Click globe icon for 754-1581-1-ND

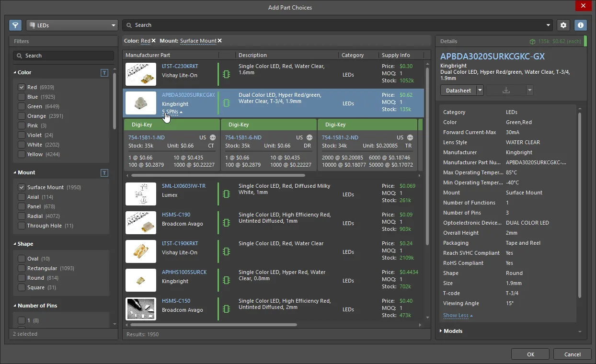coord(213,137)
